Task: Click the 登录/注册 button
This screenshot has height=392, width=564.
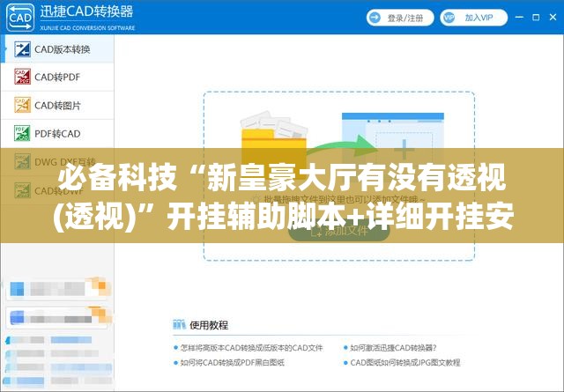Action: click(400, 18)
